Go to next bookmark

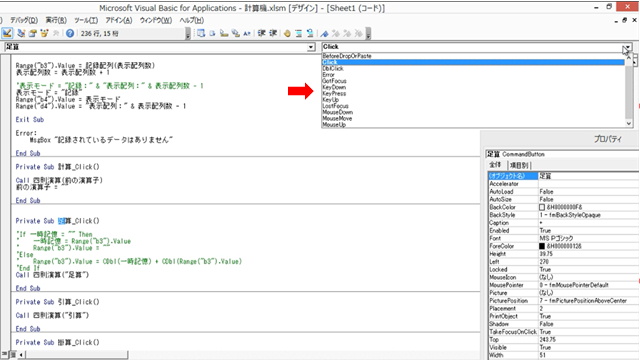coord(336,33)
